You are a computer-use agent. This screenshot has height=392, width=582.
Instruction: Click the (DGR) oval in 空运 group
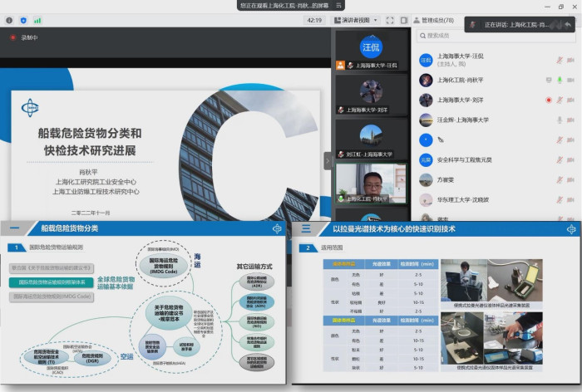[92, 358]
